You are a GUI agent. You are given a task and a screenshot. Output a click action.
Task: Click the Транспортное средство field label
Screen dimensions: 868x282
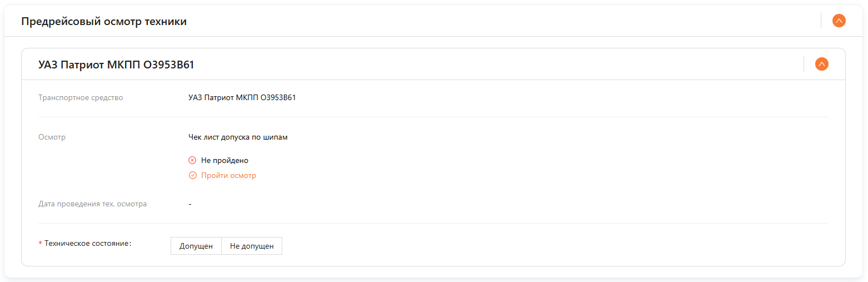(81, 97)
